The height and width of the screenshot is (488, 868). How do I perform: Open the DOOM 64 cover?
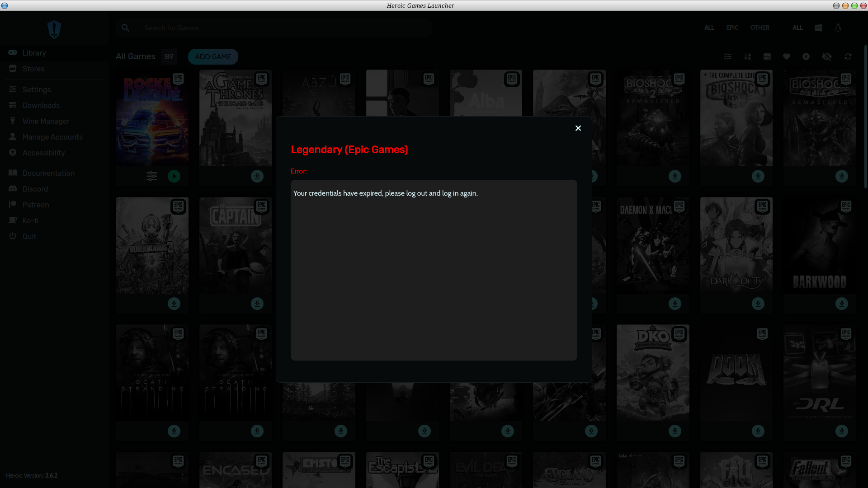pos(736,373)
